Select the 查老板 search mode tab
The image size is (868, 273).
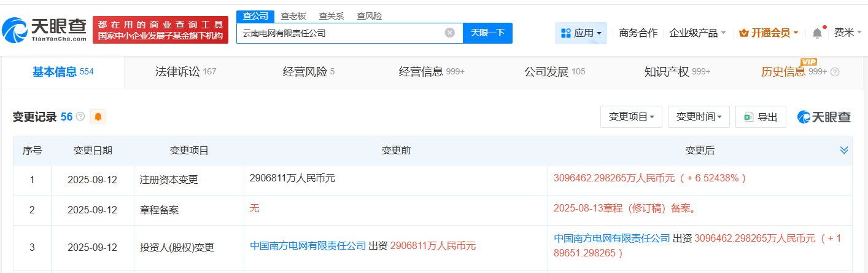[x=293, y=16]
